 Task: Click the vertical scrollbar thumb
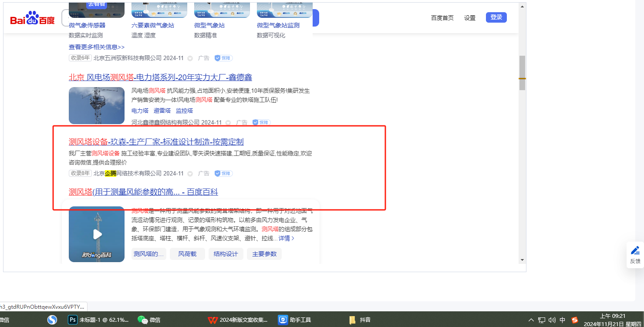pyautogui.click(x=522, y=73)
